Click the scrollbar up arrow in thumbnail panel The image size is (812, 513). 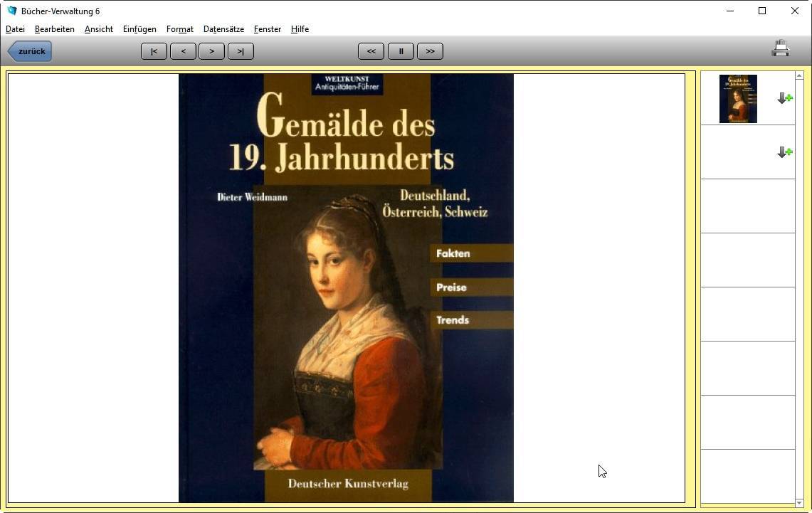pyautogui.click(x=799, y=75)
